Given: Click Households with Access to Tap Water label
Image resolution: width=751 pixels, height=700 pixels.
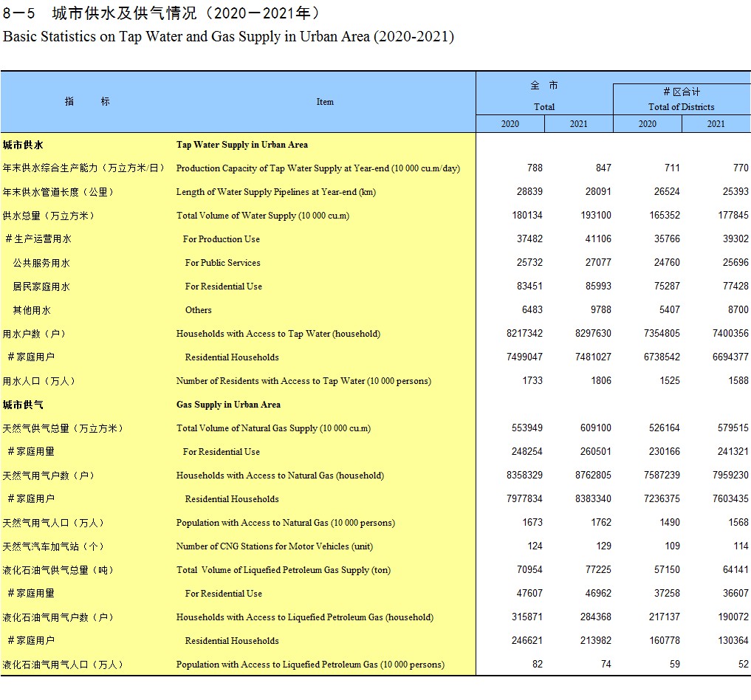Looking at the screenshot, I should click(x=278, y=334).
